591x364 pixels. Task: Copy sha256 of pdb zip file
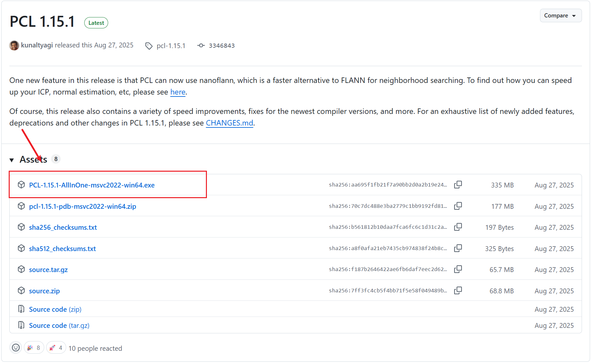tap(458, 206)
